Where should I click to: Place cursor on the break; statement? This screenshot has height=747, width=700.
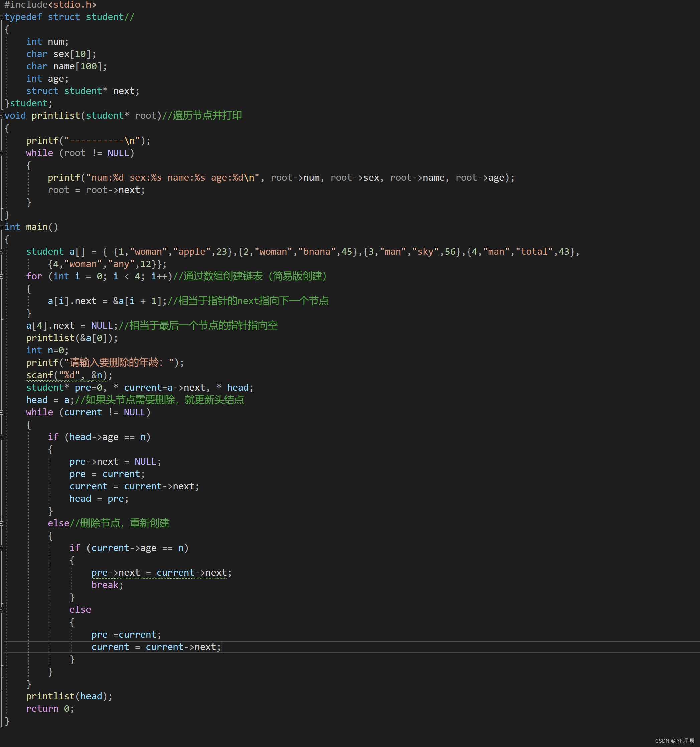tap(107, 585)
